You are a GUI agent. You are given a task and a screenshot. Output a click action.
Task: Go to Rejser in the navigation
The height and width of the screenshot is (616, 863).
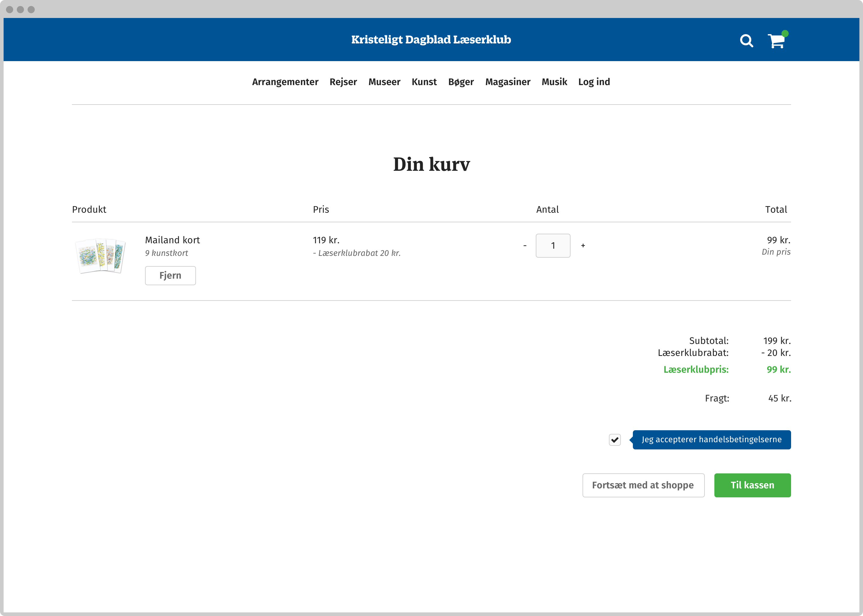343,82
